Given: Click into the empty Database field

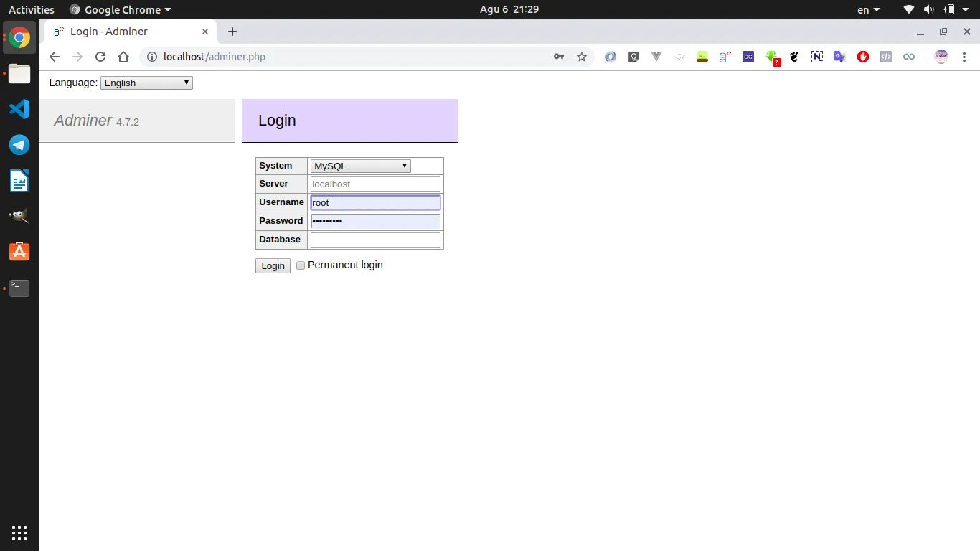Looking at the screenshot, I should click(x=375, y=240).
